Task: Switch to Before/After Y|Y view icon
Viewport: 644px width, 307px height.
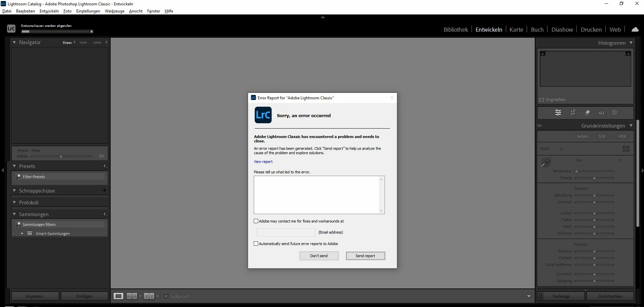Action: 149,296
